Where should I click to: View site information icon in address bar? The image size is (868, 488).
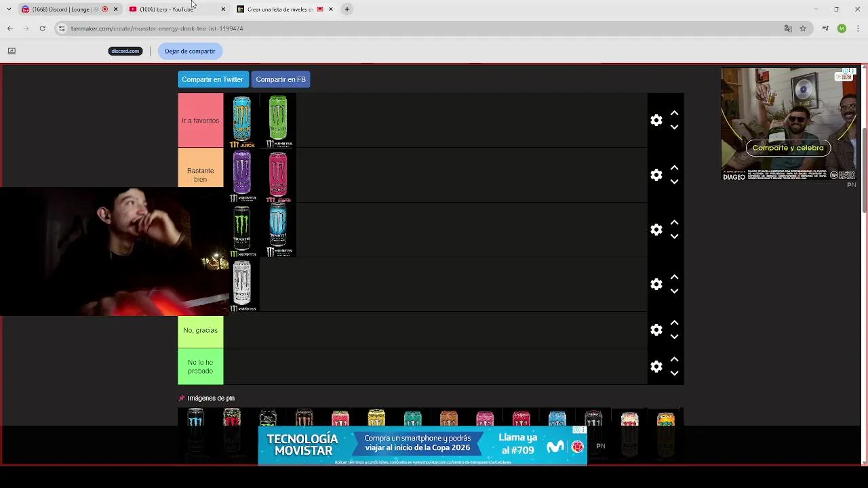point(62,28)
